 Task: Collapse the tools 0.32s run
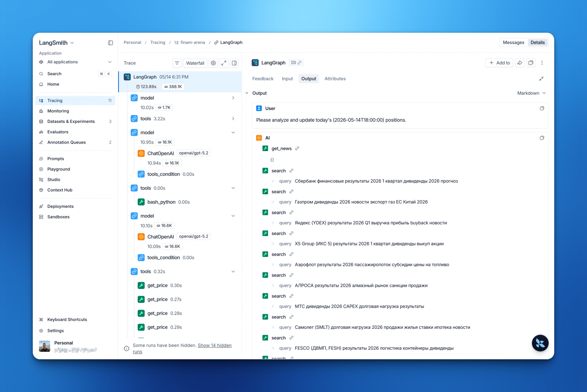tap(233, 271)
